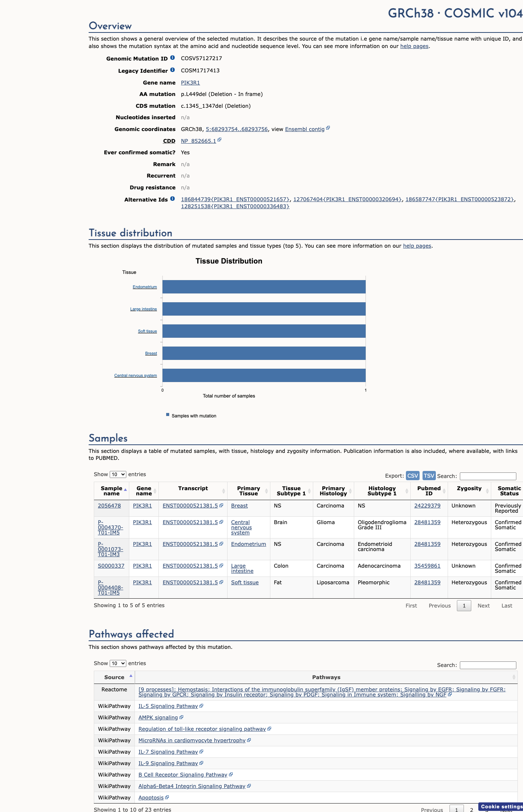The image size is (523, 812).
Task: Click info icon beside Genomic Mutation ID
Action: [172, 58]
